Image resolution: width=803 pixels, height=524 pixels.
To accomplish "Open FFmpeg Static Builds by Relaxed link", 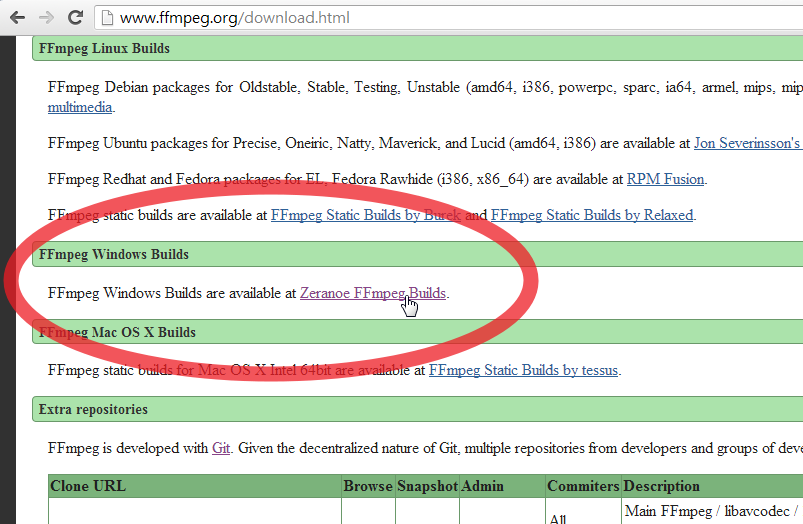I will [592, 215].
